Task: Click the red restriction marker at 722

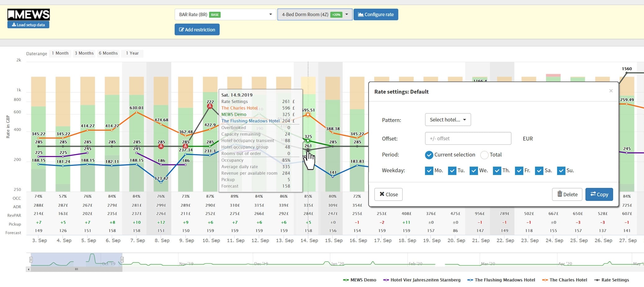Action: (210, 106)
